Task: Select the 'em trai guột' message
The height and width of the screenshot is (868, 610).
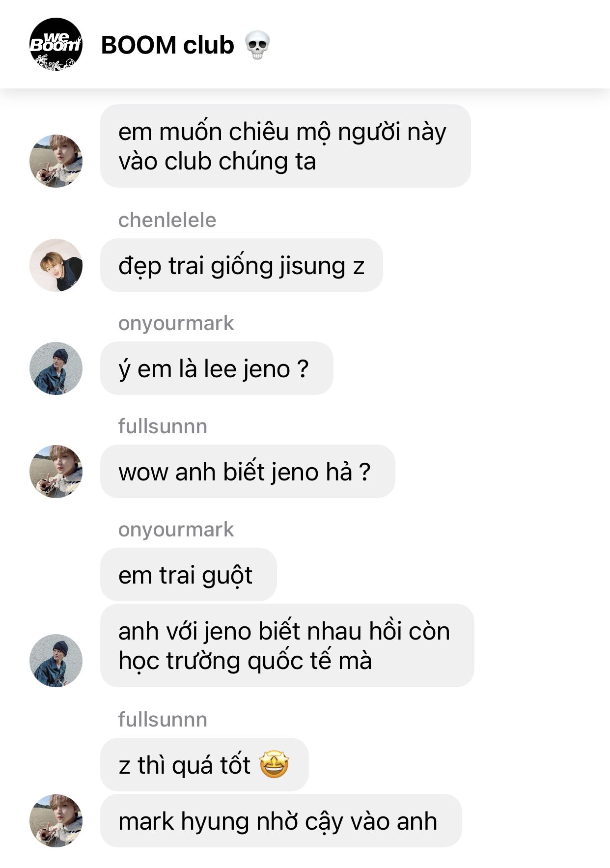Action: coord(189,575)
